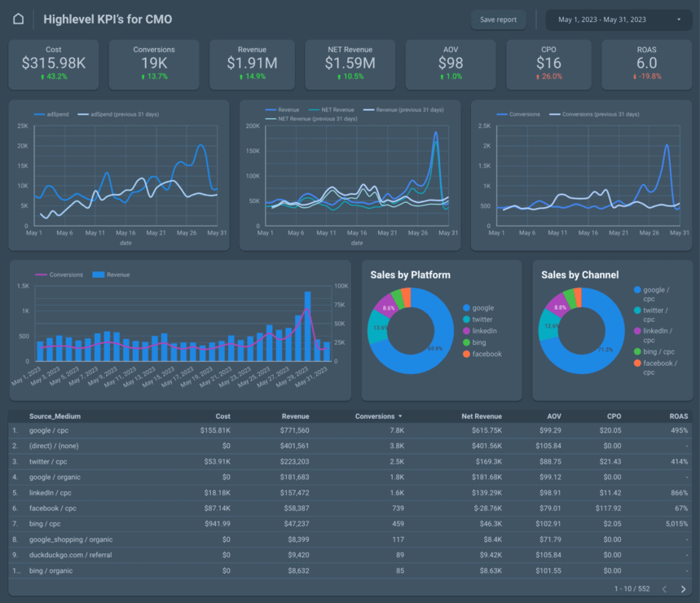Select the AOV $98 scorecard

click(451, 64)
